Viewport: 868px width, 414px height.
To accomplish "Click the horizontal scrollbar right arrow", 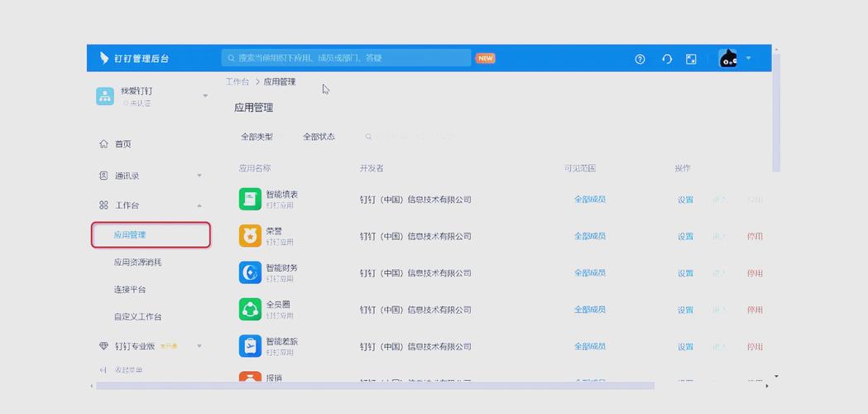I will click(x=767, y=386).
